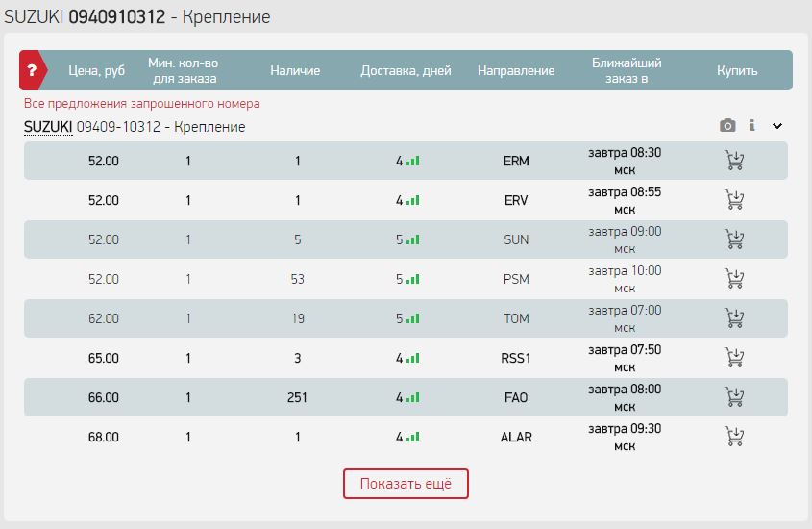The height and width of the screenshot is (529, 812).
Task: Open the underlined SUZUKI brand link
Action: coord(48,127)
